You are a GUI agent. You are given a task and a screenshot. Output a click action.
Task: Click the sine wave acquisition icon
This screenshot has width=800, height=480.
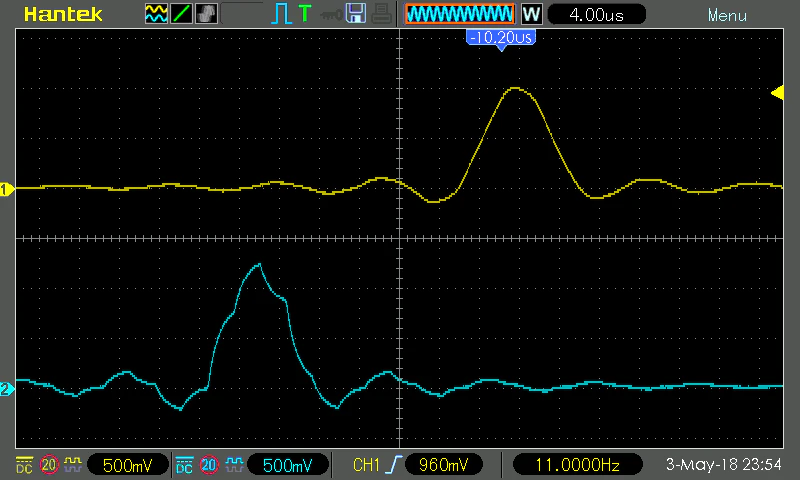click(x=156, y=14)
